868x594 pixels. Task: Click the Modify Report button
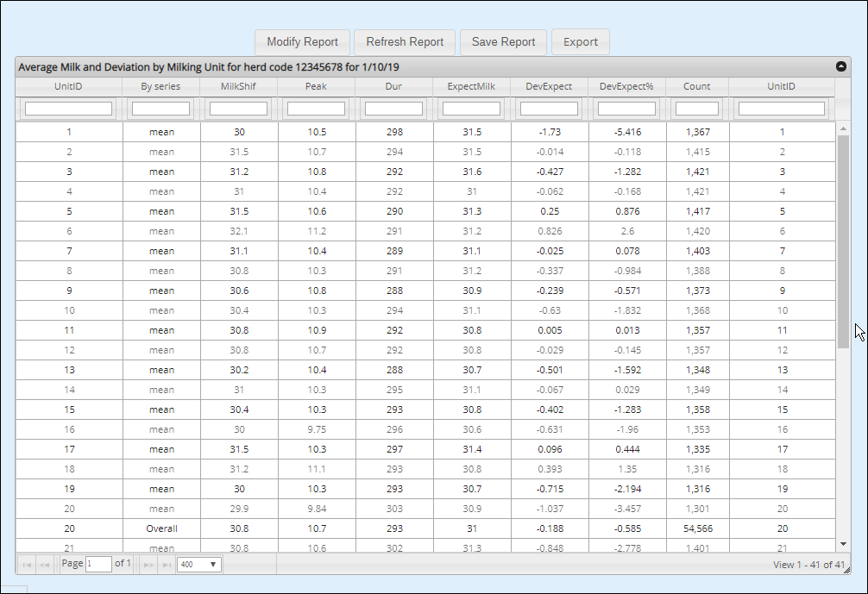[302, 41]
